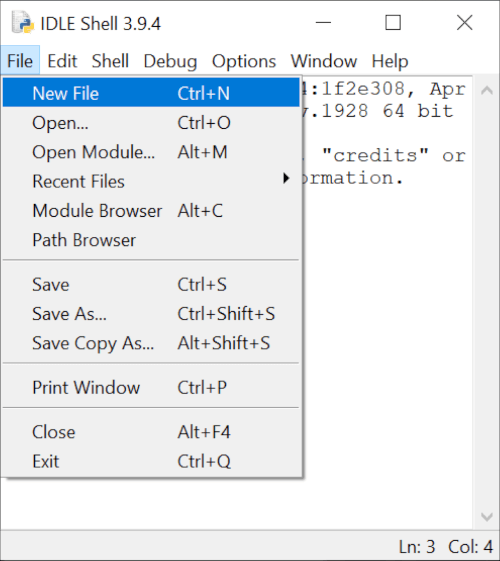
Task: Select Open Module... menu entry
Action: [151, 152]
